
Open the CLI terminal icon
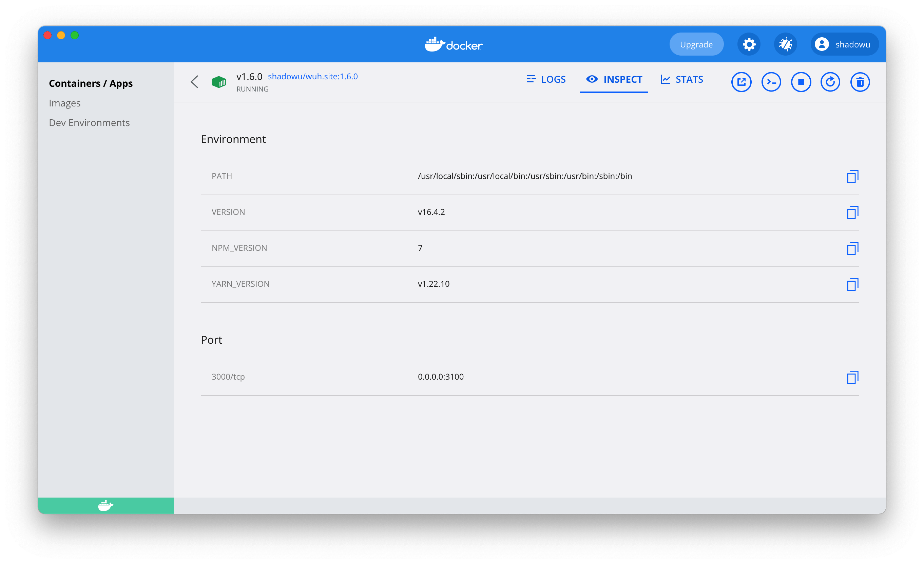[771, 82]
